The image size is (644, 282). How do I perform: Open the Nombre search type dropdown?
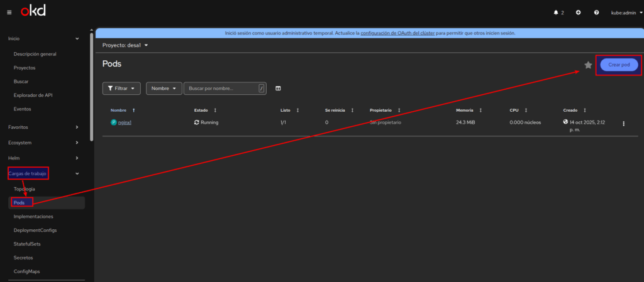(164, 89)
